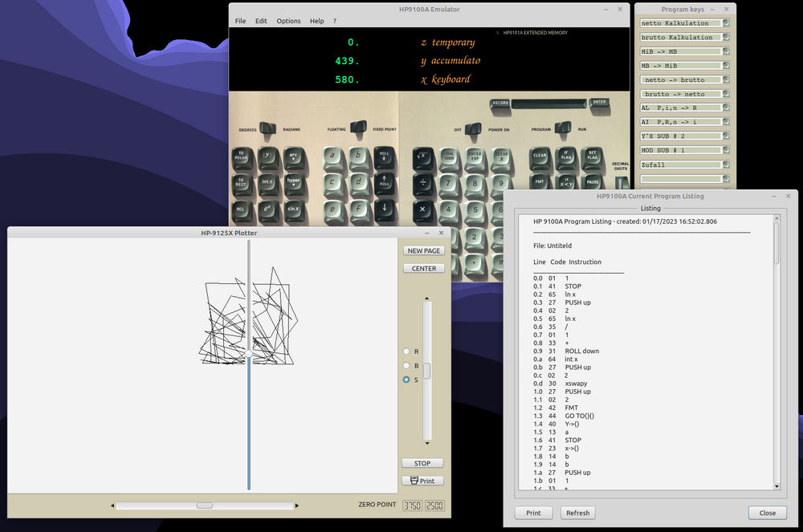Click the int x calculator key
Screen dimensions: 803x532
tap(268, 185)
